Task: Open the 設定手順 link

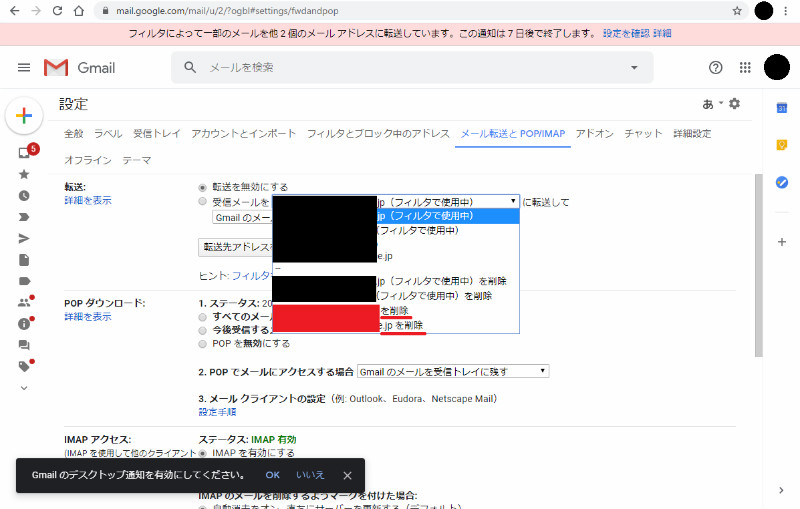Action: click(x=217, y=412)
